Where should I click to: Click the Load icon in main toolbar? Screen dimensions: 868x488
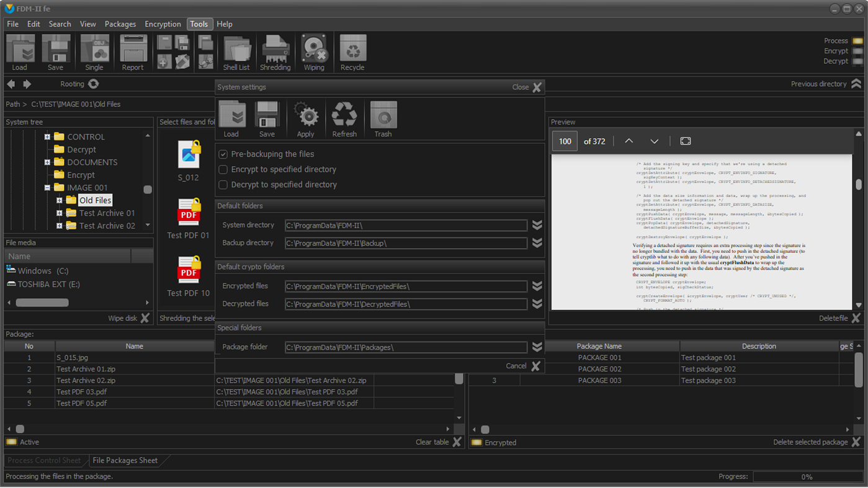pyautogui.click(x=20, y=53)
